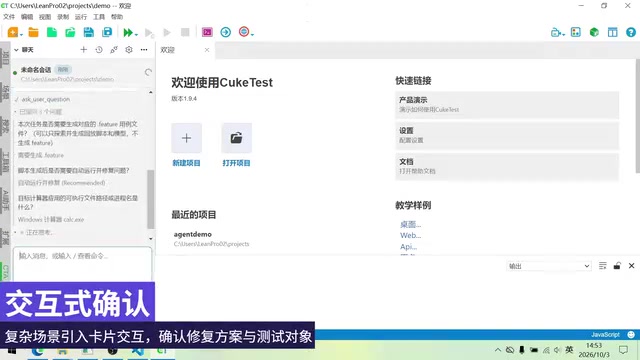Open the 视图 menu
The height and width of the screenshot is (360, 640).
point(45,17)
